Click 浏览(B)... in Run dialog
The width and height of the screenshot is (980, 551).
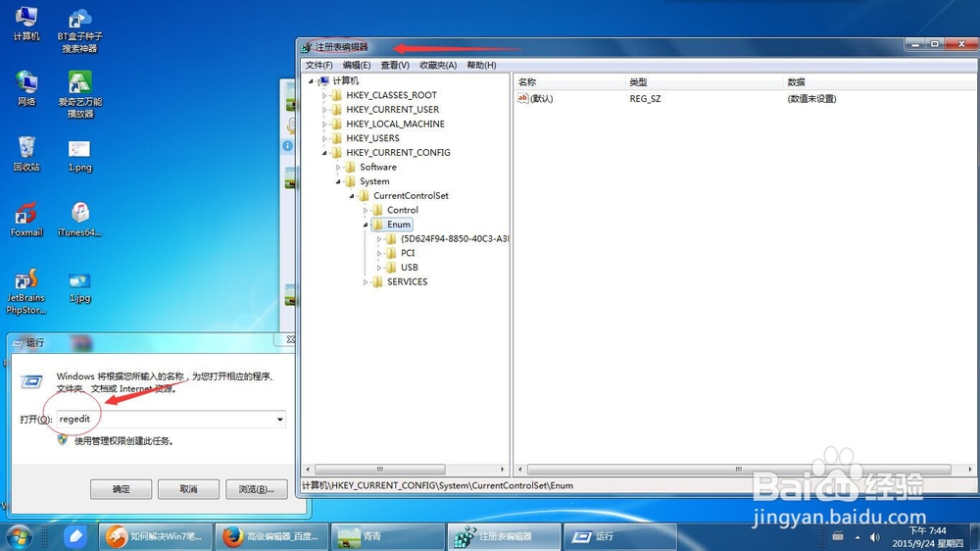tap(256, 489)
